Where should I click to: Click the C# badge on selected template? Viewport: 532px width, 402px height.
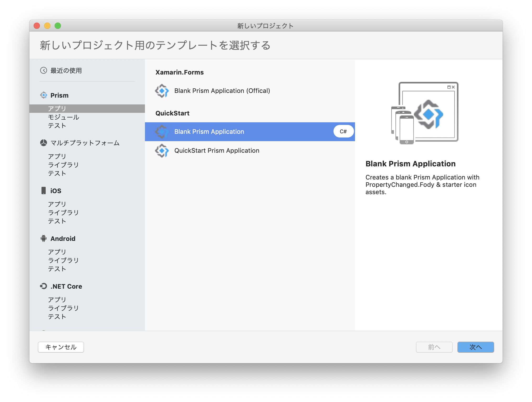[343, 131]
